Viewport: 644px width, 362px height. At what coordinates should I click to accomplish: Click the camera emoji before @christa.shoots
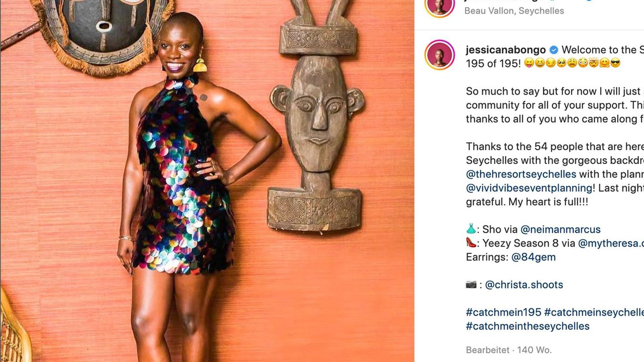tap(471, 285)
